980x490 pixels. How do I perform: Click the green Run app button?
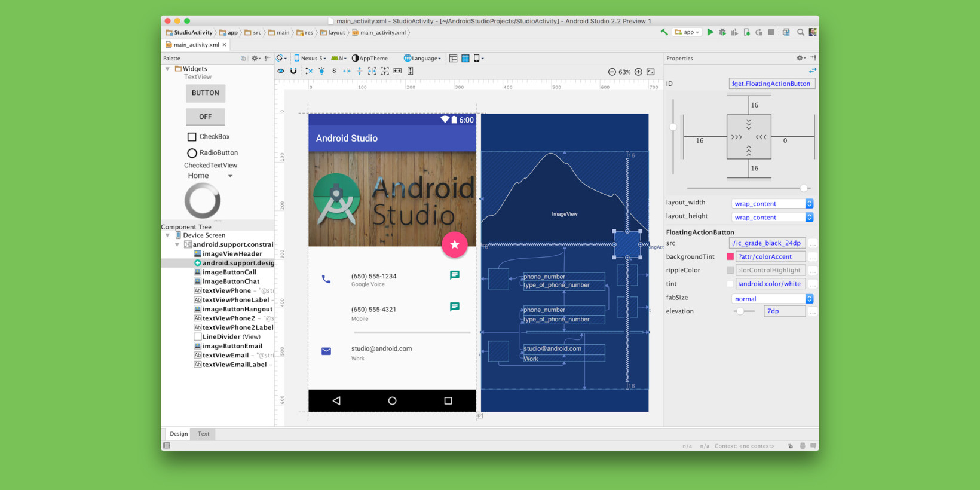click(x=710, y=32)
